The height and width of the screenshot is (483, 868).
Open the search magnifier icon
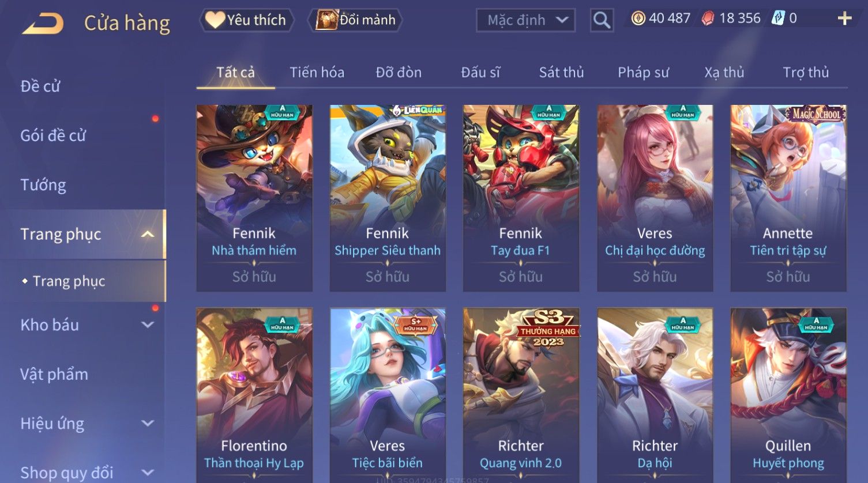tap(602, 21)
